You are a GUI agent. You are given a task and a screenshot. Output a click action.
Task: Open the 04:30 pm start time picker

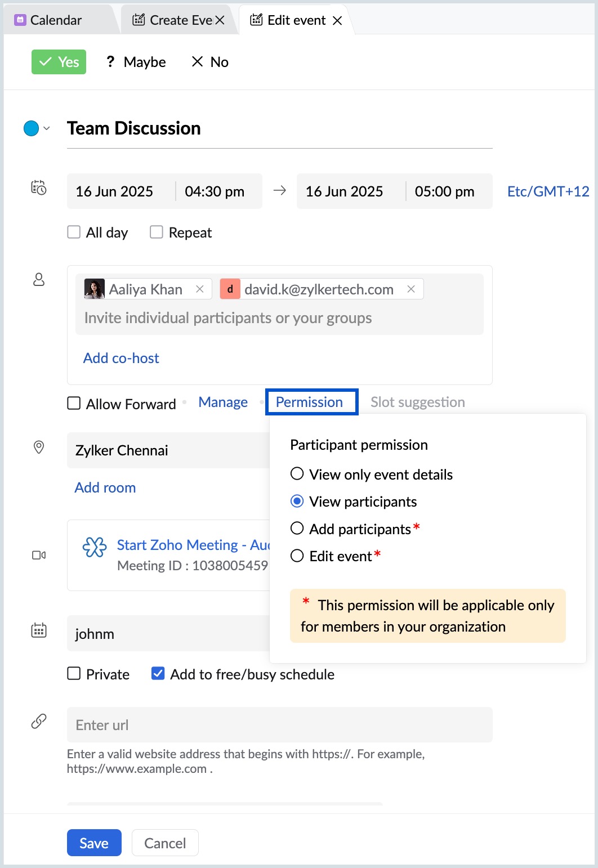(215, 191)
